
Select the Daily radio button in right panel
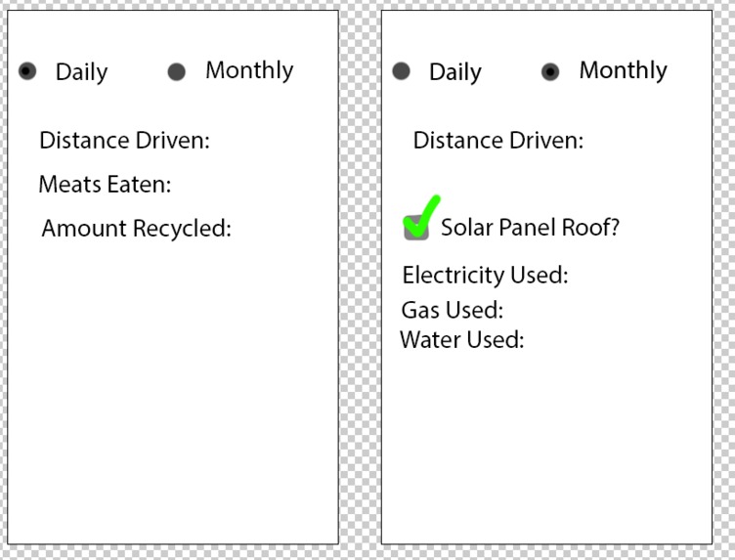(x=402, y=71)
